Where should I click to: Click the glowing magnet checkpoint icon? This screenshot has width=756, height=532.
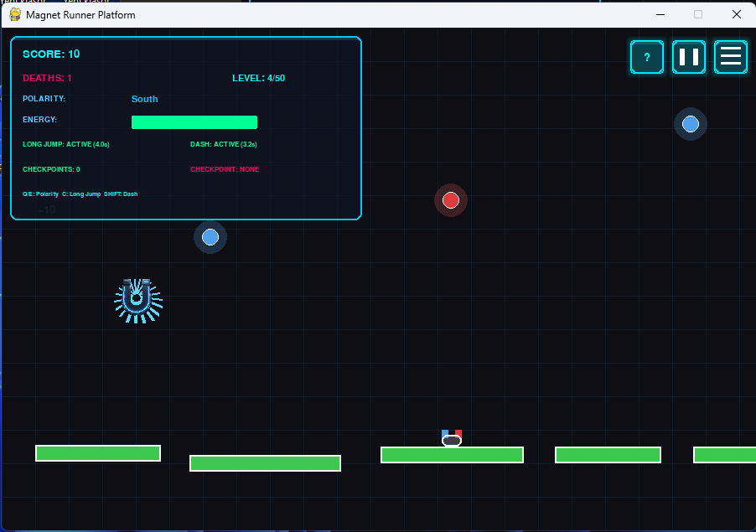click(x=137, y=300)
